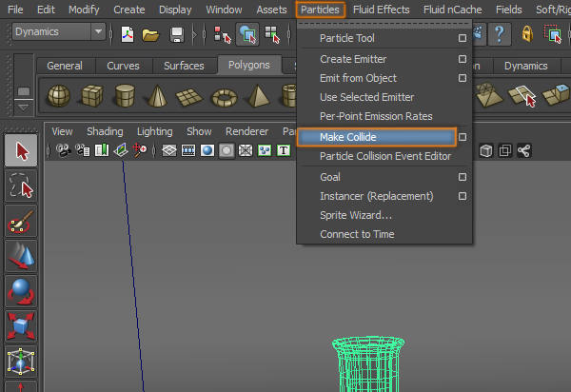Open the Dynamics menu set dropdown

[x=98, y=33]
